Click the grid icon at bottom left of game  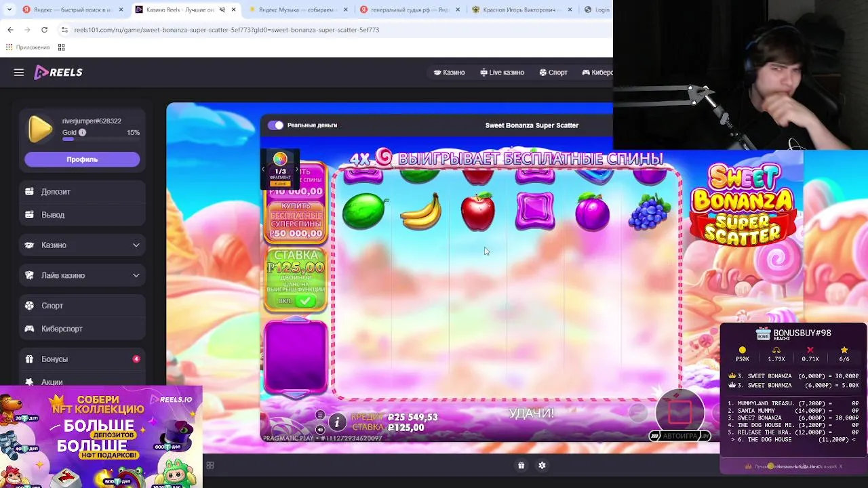[x=210, y=466]
